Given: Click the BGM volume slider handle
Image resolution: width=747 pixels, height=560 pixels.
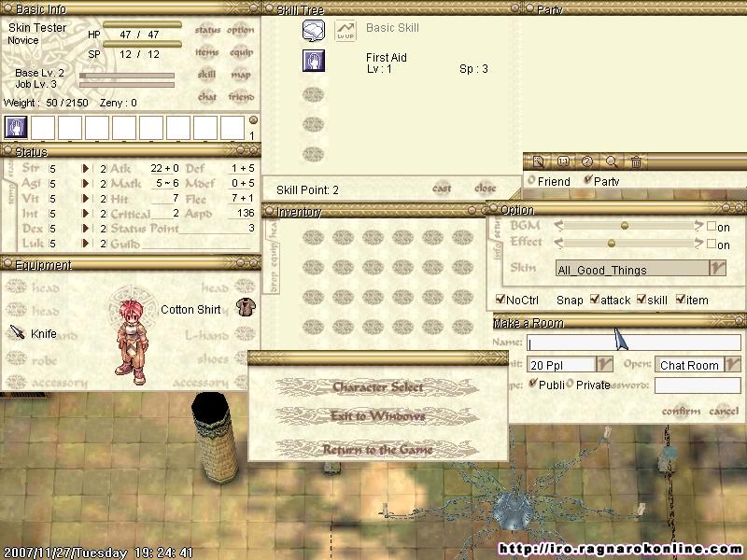Looking at the screenshot, I should coord(624,226).
